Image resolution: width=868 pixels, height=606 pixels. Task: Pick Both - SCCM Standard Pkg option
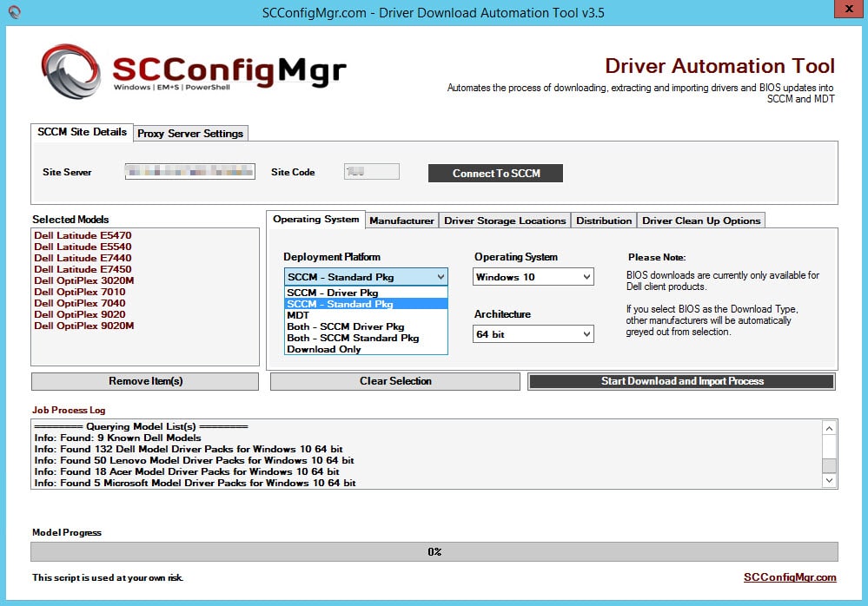pos(367,338)
